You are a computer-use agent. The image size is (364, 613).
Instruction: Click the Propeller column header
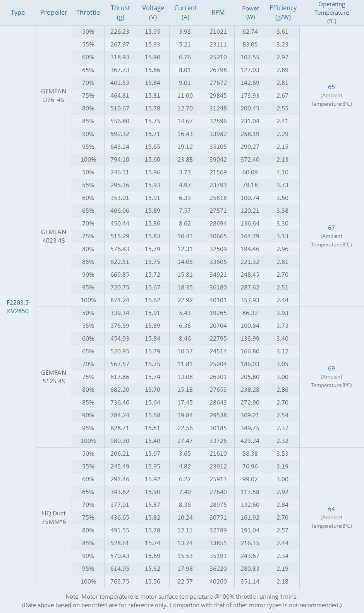point(53,12)
